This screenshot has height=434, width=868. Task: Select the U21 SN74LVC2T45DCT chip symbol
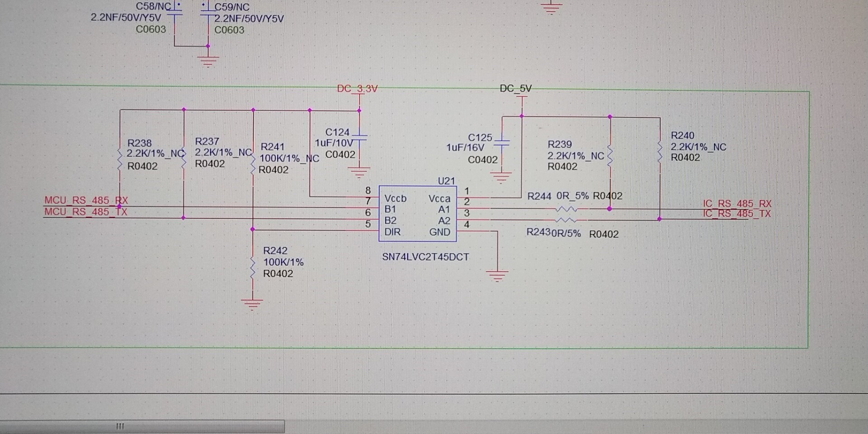click(418, 213)
